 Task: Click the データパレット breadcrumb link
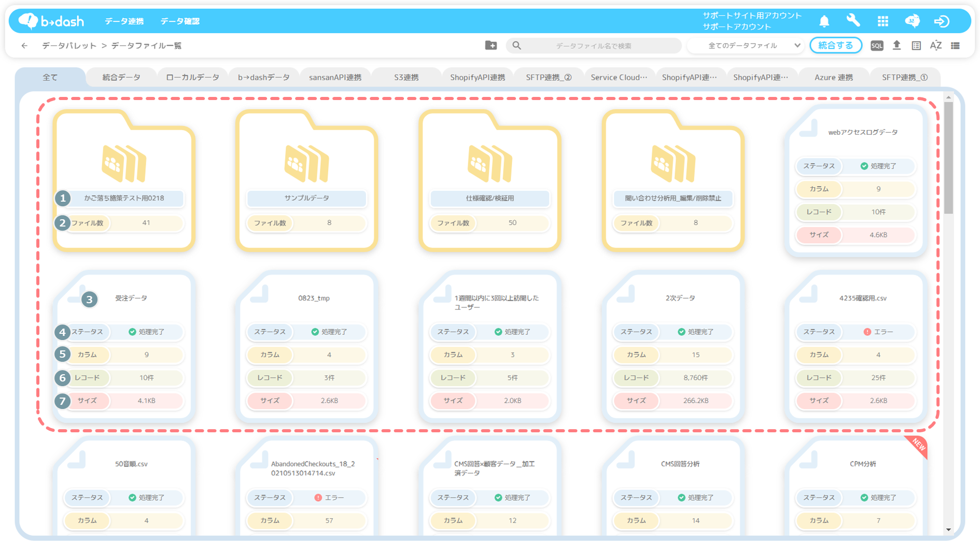tap(69, 46)
